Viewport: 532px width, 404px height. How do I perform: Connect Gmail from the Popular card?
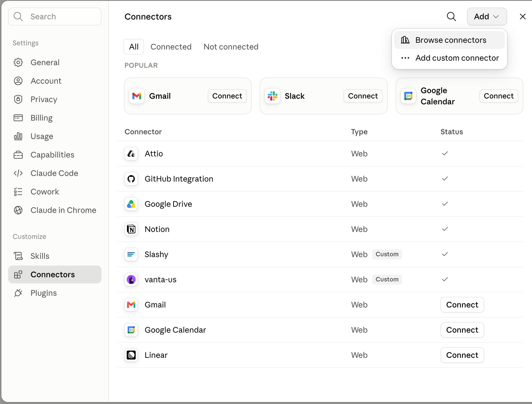pyautogui.click(x=227, y=96)
